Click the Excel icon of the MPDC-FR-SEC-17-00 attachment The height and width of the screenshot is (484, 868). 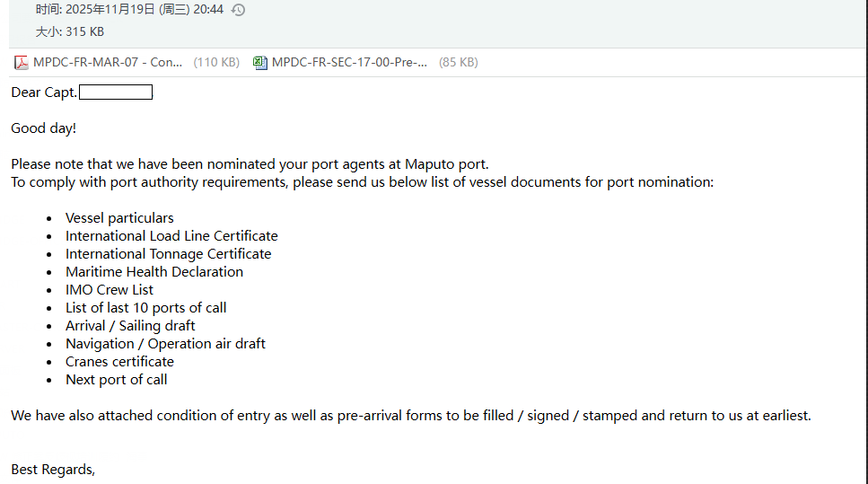(260, 63)
